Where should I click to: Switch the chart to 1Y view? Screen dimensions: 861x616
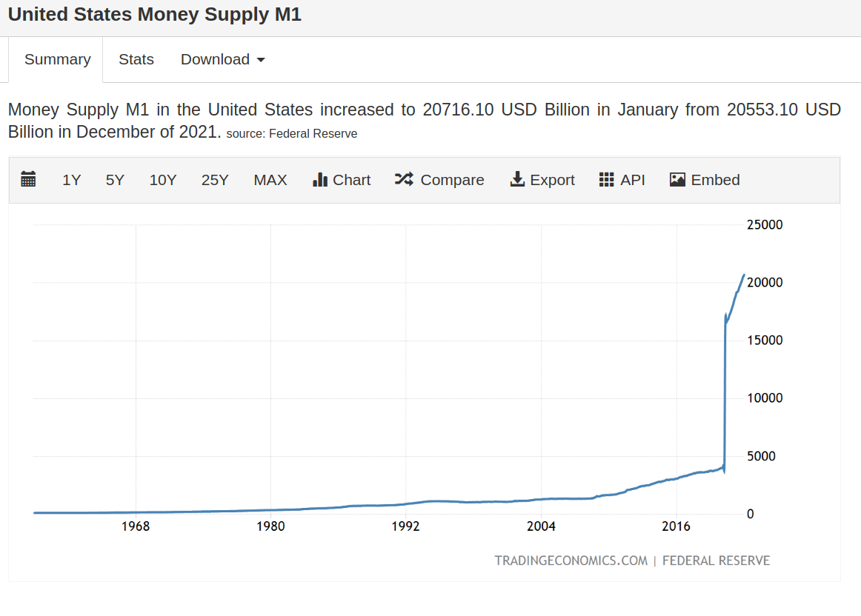[x=71, y=179]
